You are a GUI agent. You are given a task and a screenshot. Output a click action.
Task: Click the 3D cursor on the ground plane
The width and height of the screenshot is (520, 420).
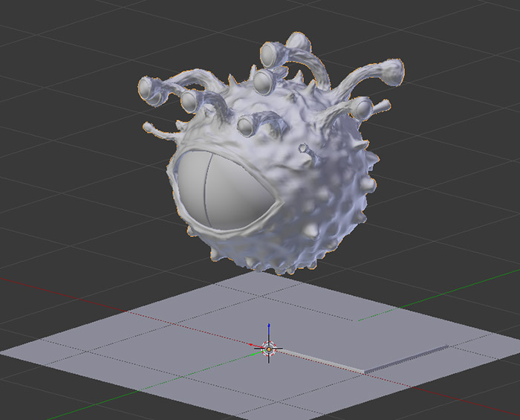pos(269,348)
